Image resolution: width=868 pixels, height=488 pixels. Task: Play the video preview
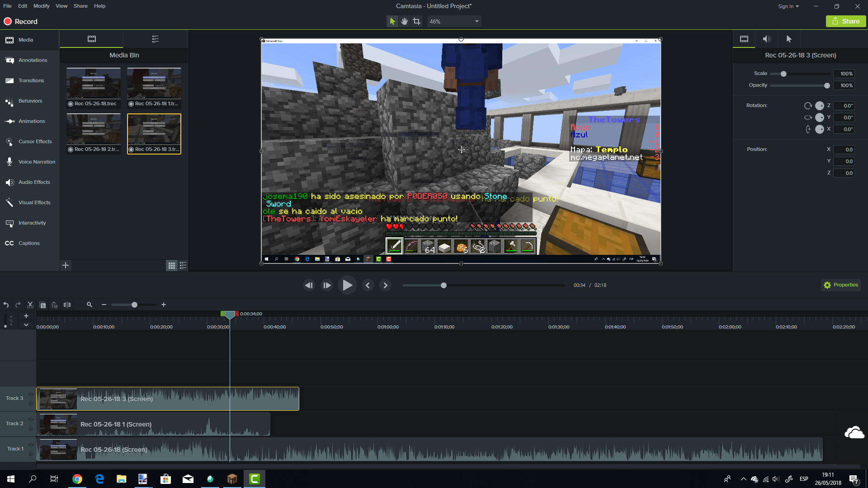pos(347,285)
